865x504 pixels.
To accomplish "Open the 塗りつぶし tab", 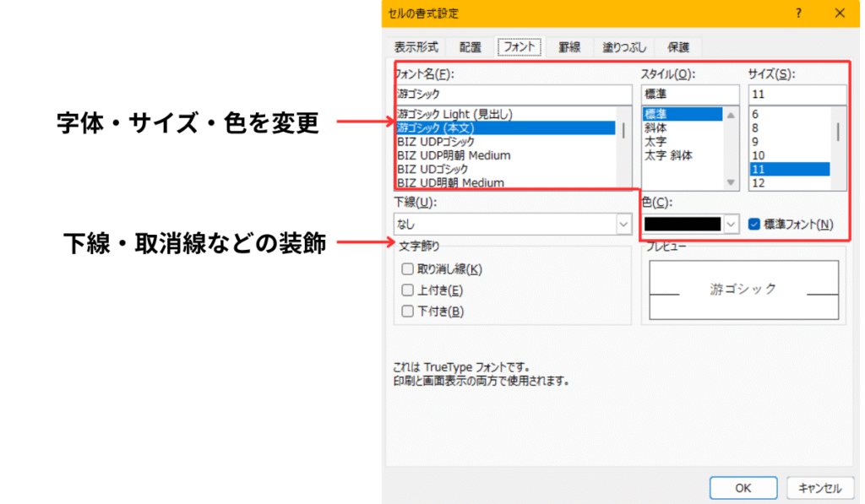I will (x=624, y=47).
